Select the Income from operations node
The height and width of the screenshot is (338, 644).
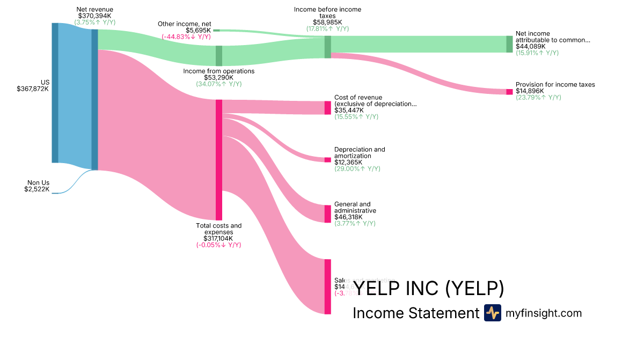click(x=219, y=56)
